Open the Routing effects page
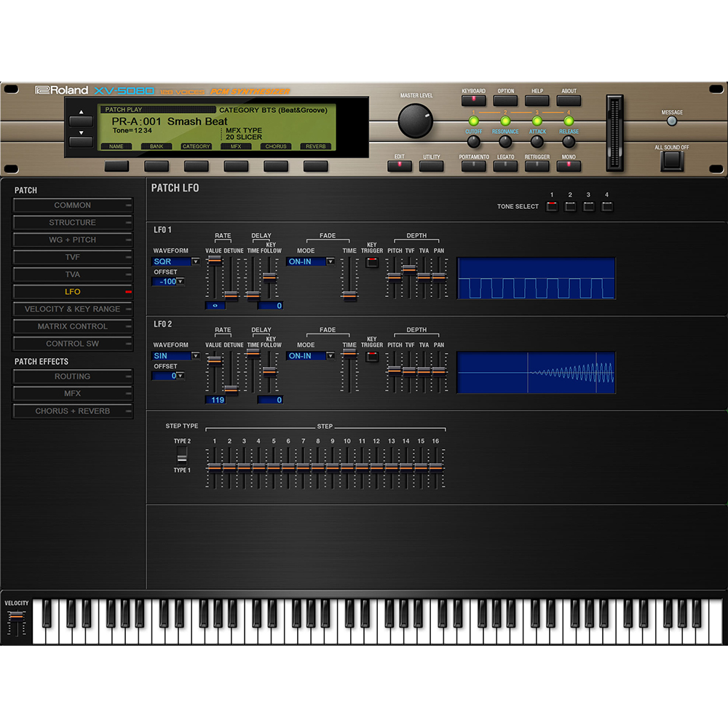Image resolution: width=728 pixels, height=728 pixels. pyautogui.click(x=73, y=376)
